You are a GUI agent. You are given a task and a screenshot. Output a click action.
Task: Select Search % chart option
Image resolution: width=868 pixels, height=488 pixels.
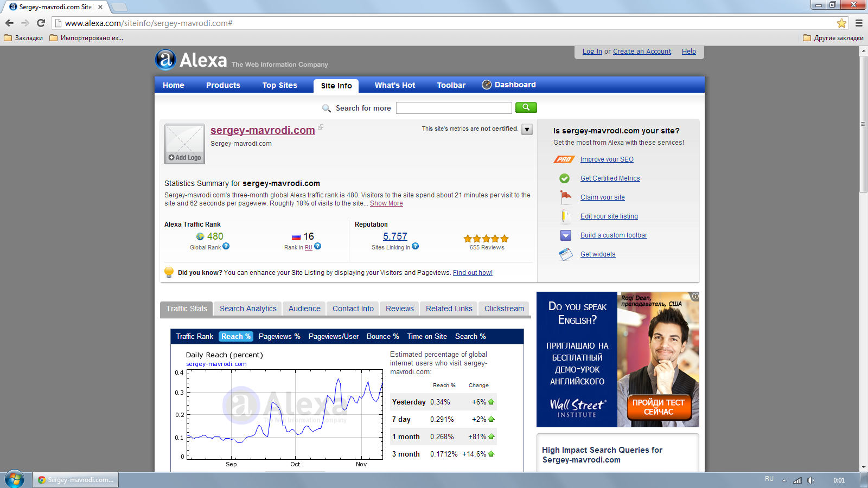(x=470, y=336)
